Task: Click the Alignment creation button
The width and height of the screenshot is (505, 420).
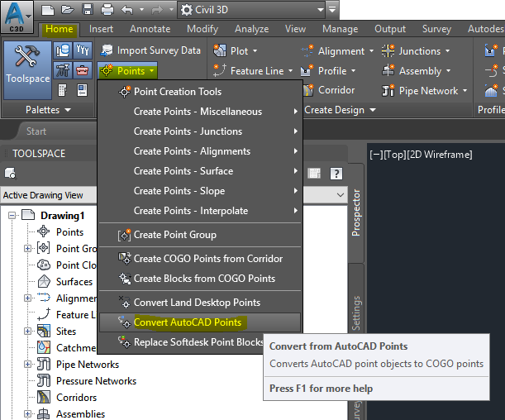Action: coord(333,51)
